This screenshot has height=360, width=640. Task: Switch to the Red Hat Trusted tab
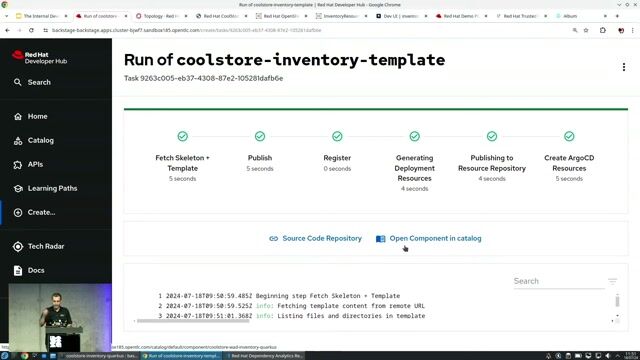(521, 16)
